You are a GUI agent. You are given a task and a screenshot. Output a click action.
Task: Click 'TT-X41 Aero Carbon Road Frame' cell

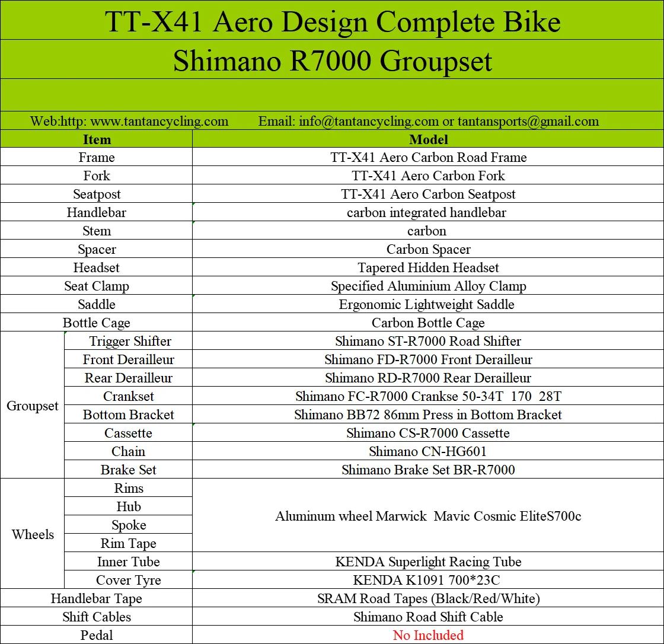tap(428, 157)
